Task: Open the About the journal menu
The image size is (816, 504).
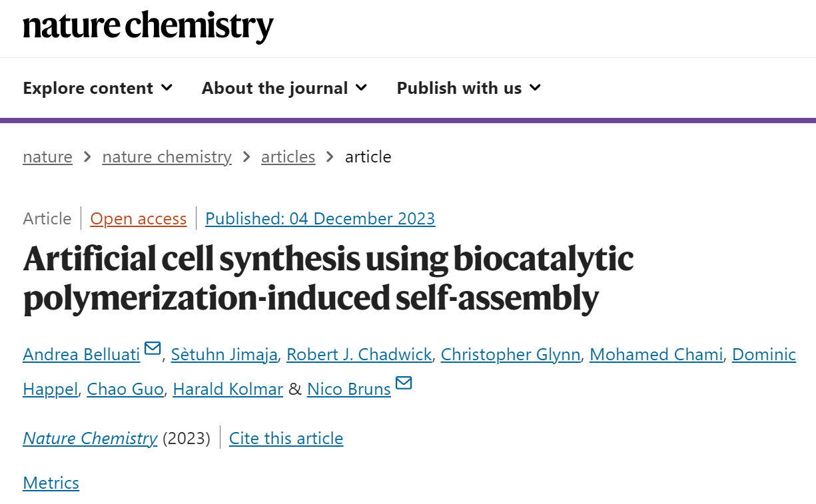Action: tap(284, 88)
